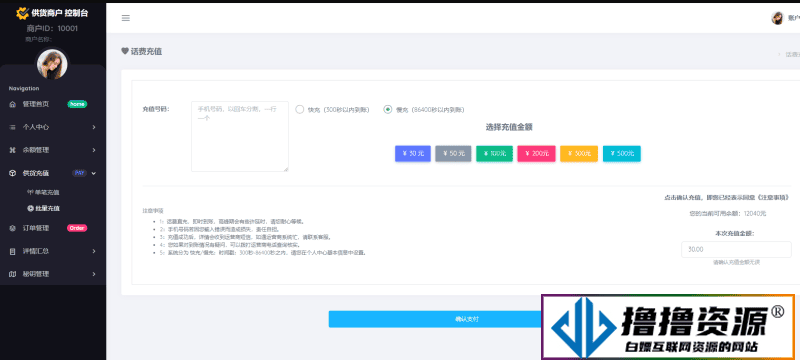
Task: Expand the 秘钥管理 menu chevron
Action: click(x=94, y=274)
